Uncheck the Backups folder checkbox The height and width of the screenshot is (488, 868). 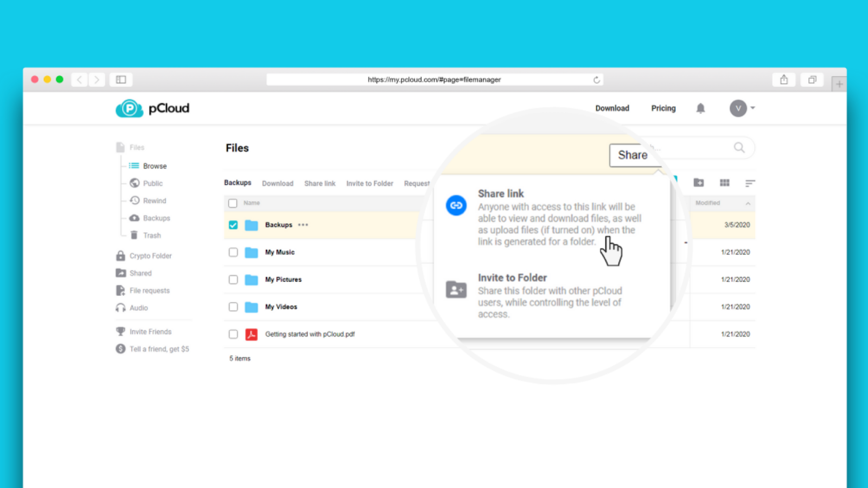(x=233, y=225)
